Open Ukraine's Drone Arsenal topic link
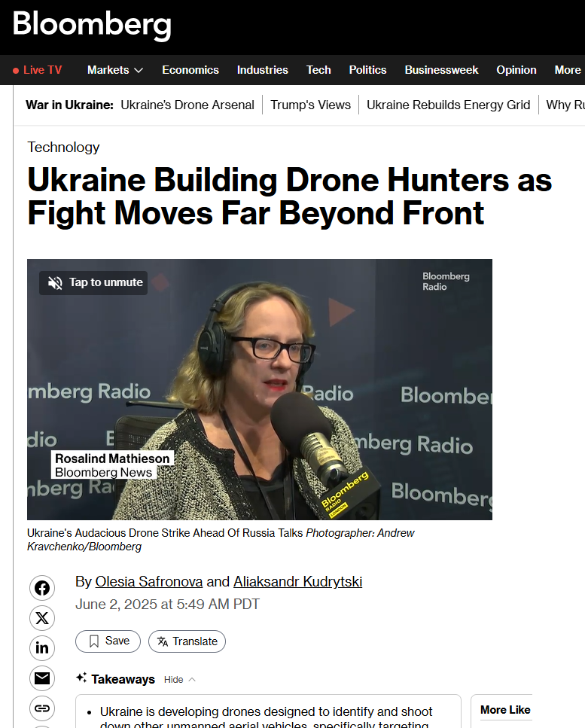 click(x=187, y=105)
